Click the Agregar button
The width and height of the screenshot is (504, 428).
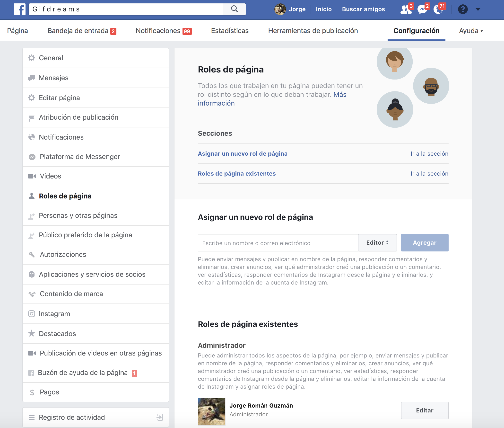(425, 243)
